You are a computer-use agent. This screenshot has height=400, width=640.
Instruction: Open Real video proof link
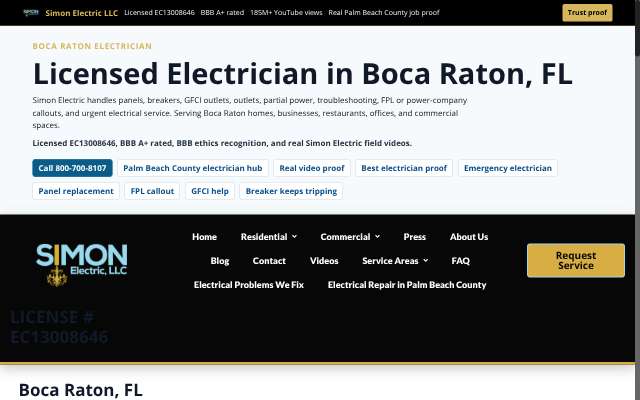coord(312,168)
